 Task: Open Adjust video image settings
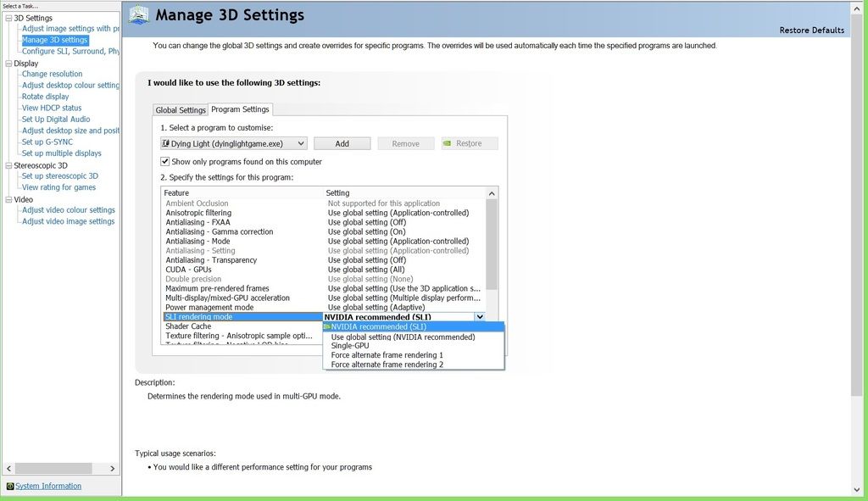68,221
